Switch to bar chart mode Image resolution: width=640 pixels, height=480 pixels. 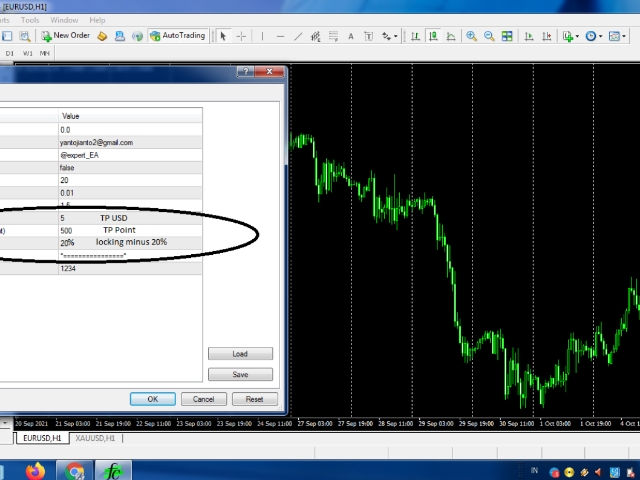(x=415, y=36)
